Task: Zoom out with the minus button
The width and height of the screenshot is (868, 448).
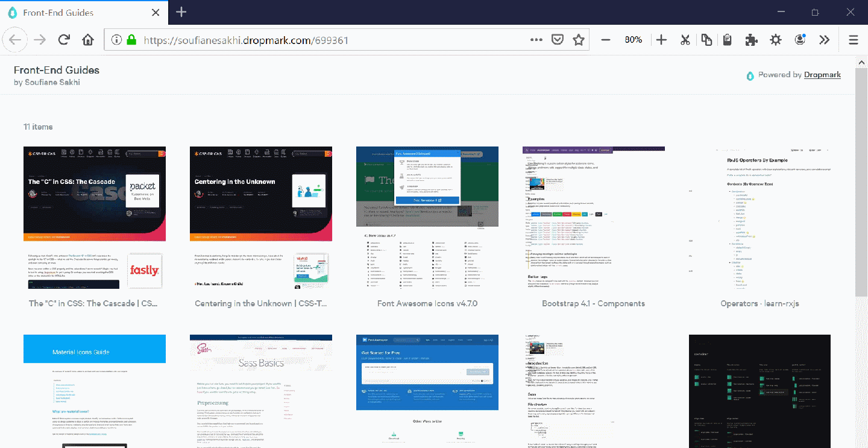Action: (x=606, y=40)
